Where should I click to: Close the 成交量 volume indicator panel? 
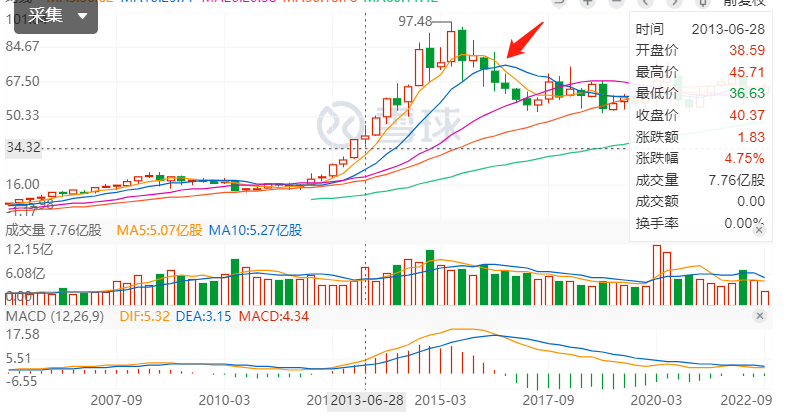pyautogui.click(x=762, y=230)
